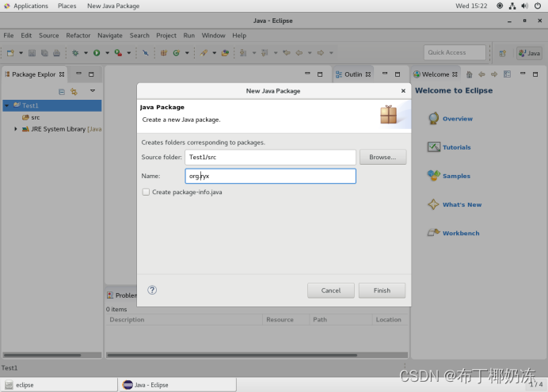Click the Skip All Breakpoints icon

pyautogui.click(x=146, y=53)
